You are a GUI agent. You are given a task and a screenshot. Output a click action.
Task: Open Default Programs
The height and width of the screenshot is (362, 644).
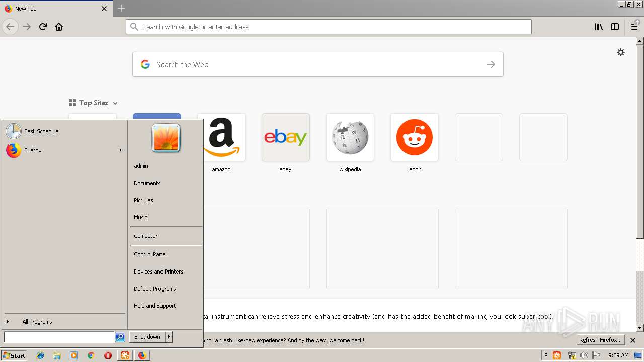pyautogui.click(x=155, y=289)
